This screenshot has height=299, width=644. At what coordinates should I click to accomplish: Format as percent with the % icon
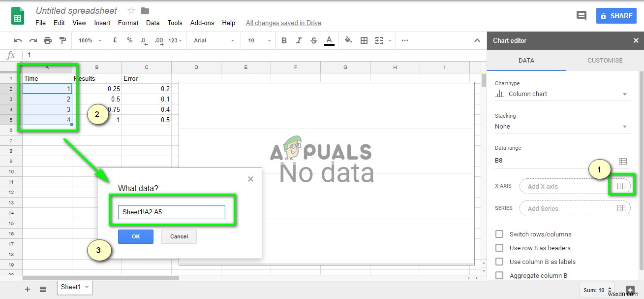(x=130, y=40)
